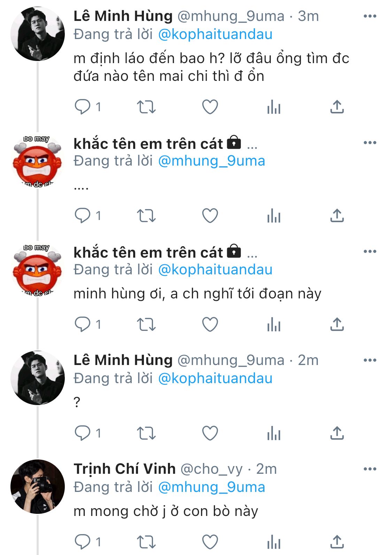
Task: View analytics of Trịnh Chí Vinh's tweet
Action: pyautogui.click(x=274, y=542)
